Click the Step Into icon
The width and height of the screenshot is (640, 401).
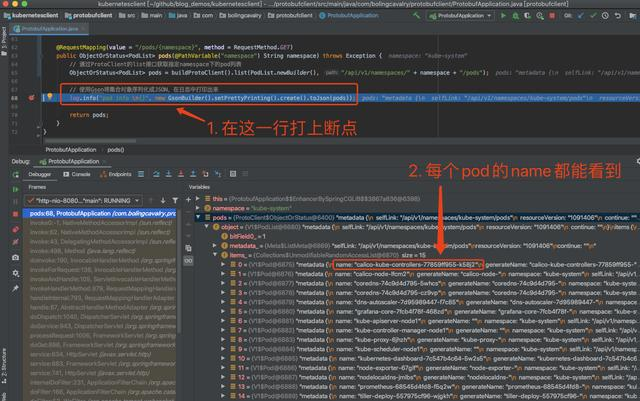point(169,174)
